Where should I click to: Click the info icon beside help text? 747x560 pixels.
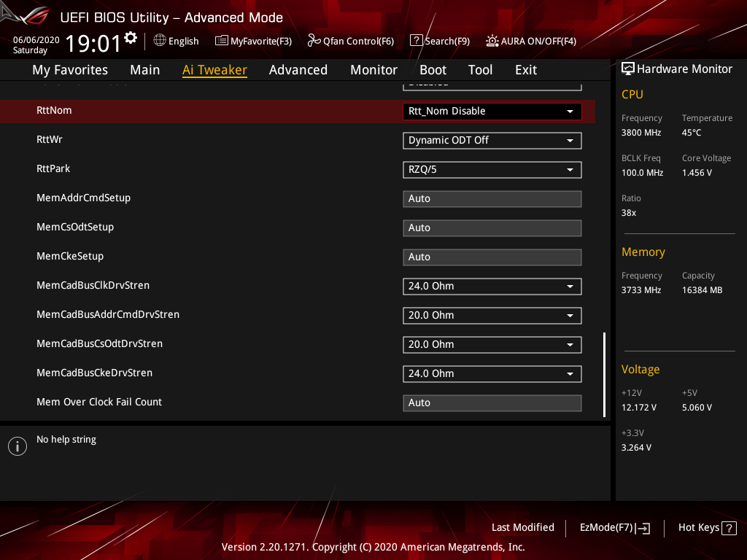pyautogui.click(x=18, y=446)
